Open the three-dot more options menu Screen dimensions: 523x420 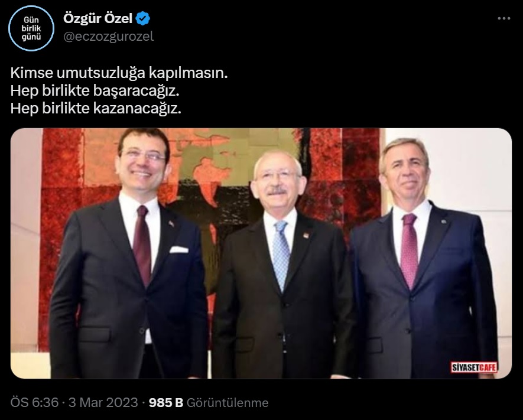503,18
